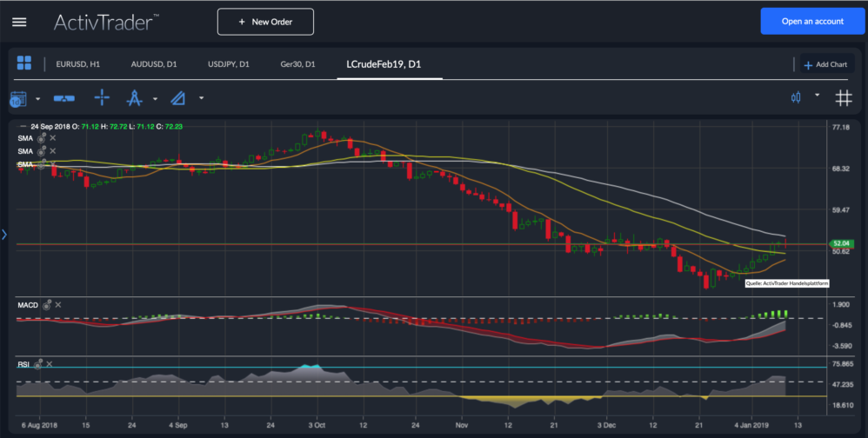This screenshot has height=438, width=868.
Task: Click the 4 Jan 2019 date label
Action: 751,425
